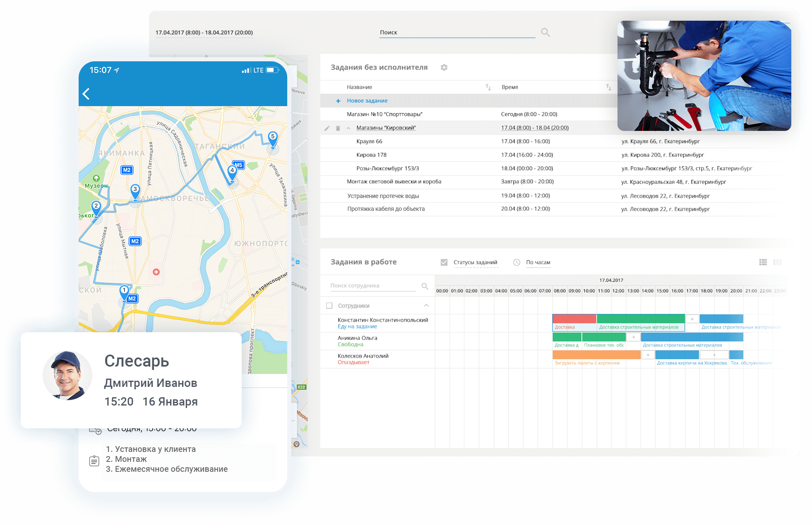
Task: Toggle the Статусы заданий checkbox
Action: click(x=444, y=262)
